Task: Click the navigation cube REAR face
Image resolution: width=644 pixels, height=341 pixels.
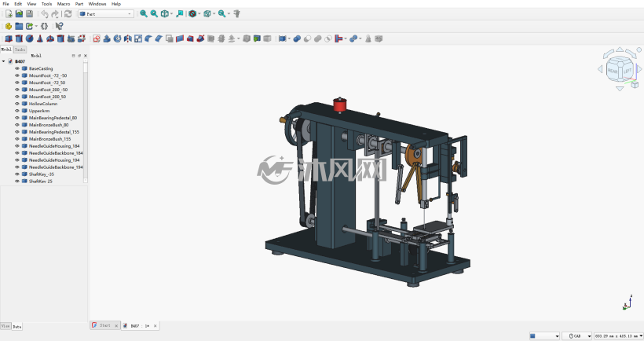Action: tap(613, 71)
